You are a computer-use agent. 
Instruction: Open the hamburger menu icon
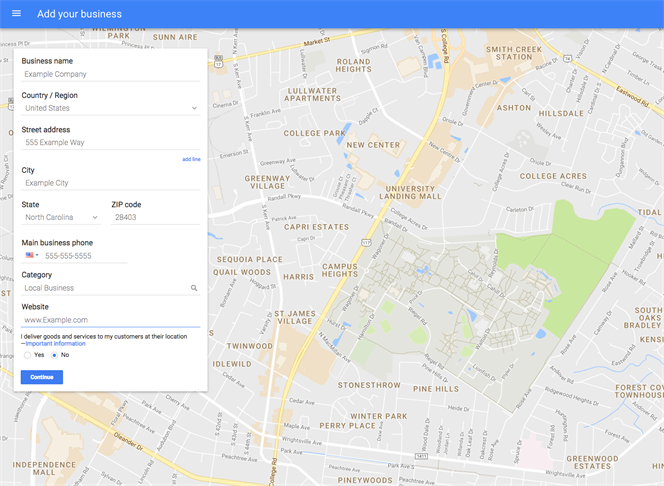pyautogui.click(x=17, y=13)
